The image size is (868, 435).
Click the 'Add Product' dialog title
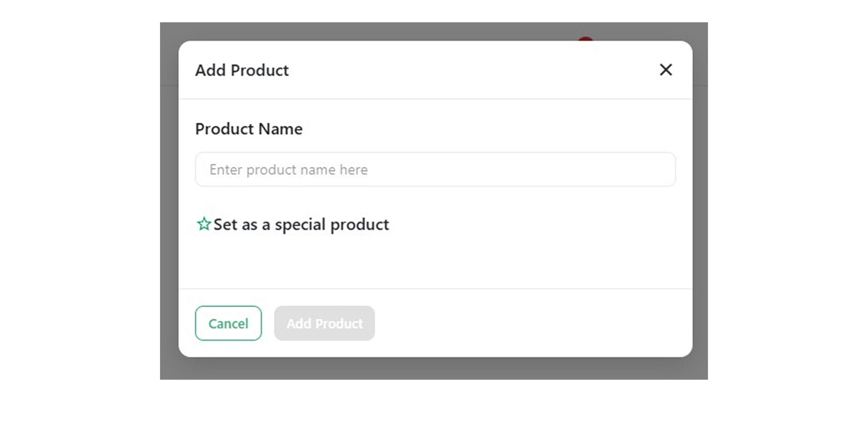(242, 70)
